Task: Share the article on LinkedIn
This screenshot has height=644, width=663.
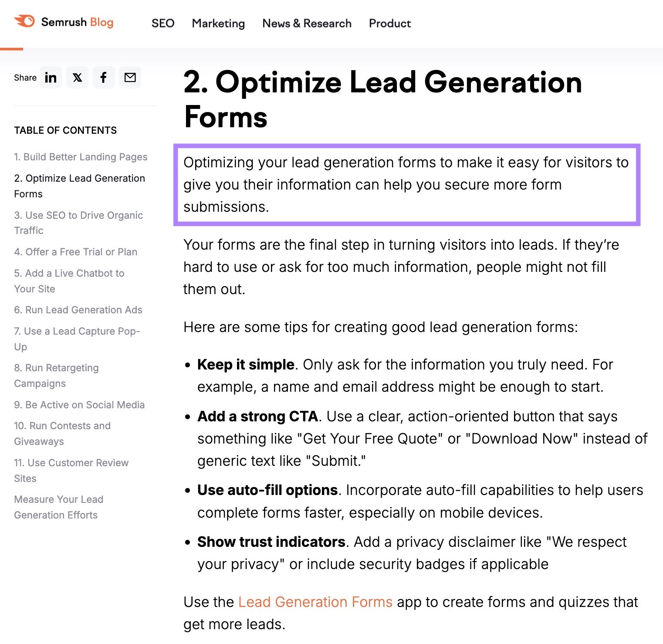Action: pyautogui.click(x=51, y=77)
